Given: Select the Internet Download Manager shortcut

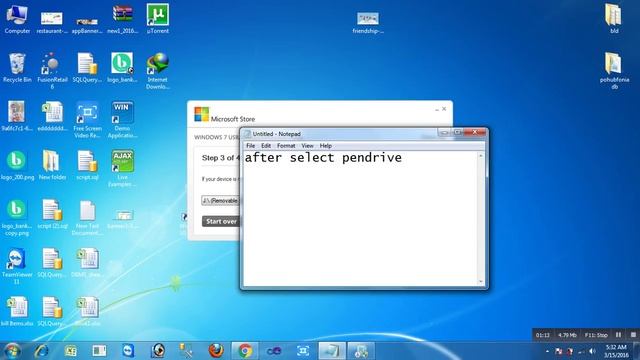Looking at the screenshot, I should [158, 71].
